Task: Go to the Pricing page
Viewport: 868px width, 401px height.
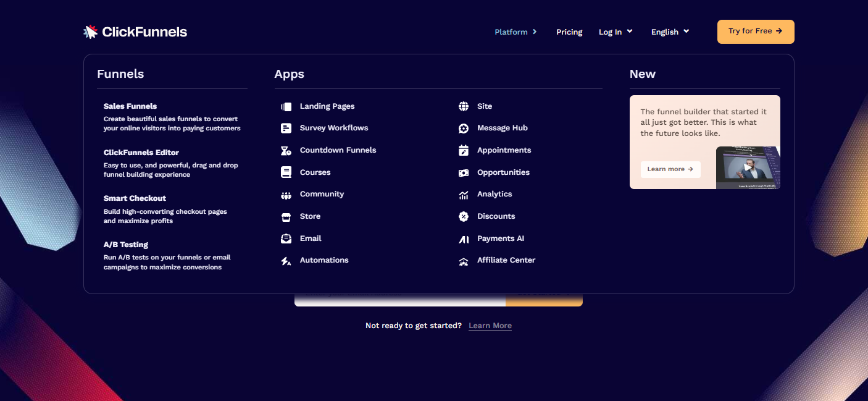Action: pos(569,32)
